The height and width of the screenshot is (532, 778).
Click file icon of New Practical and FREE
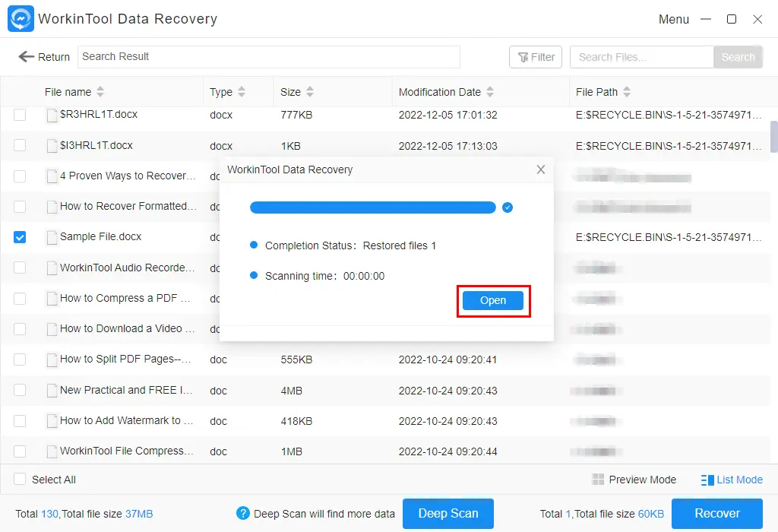coord(52,391)
